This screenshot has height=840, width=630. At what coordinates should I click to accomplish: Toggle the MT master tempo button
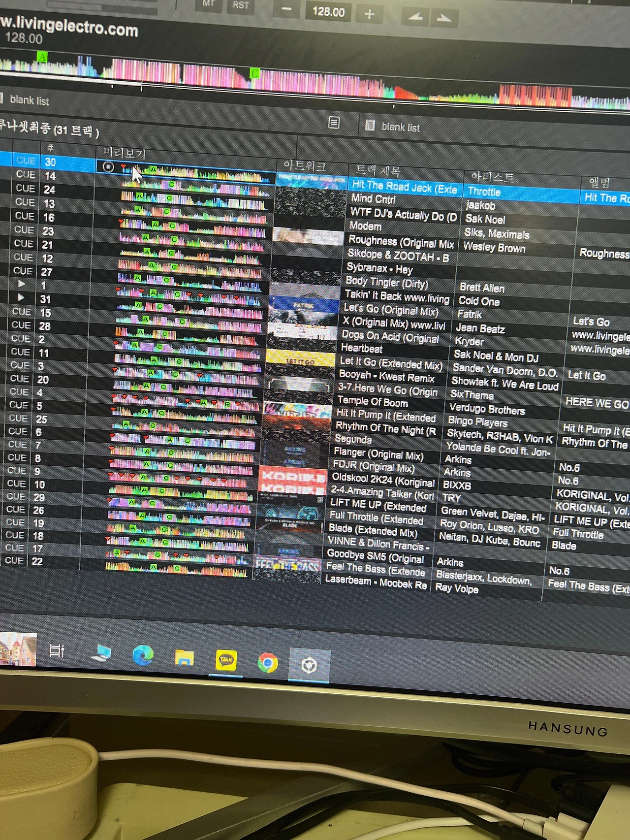[209, 4]
